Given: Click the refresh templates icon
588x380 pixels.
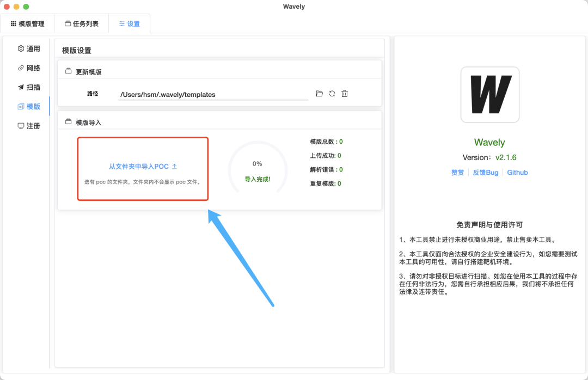Looking at the screenshot, I should point(332,94).
